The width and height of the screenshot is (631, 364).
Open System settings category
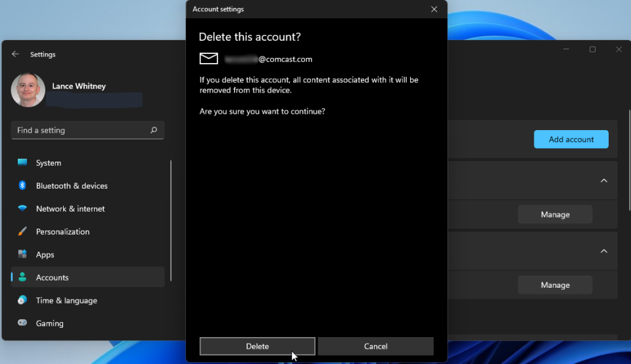tap(87, 162)
